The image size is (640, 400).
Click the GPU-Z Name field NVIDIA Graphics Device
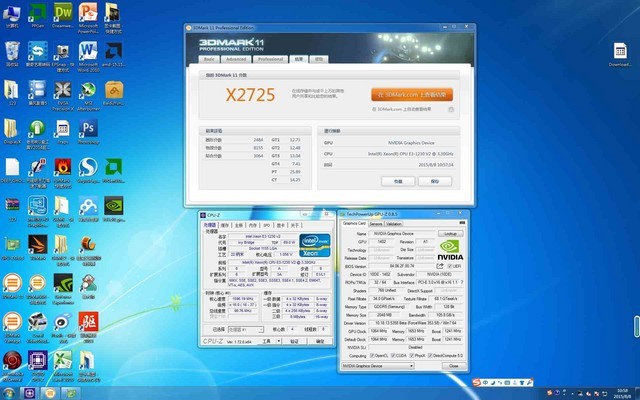402,234
